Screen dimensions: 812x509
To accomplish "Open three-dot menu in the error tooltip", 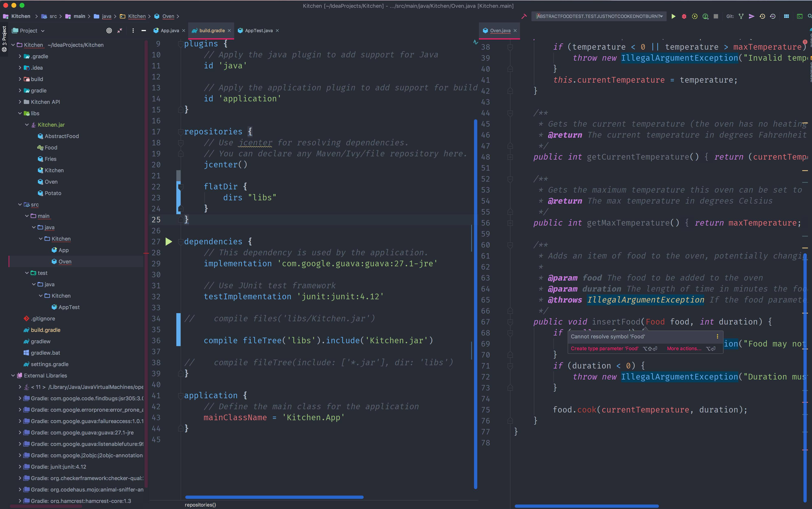I will tap(717, 336).
